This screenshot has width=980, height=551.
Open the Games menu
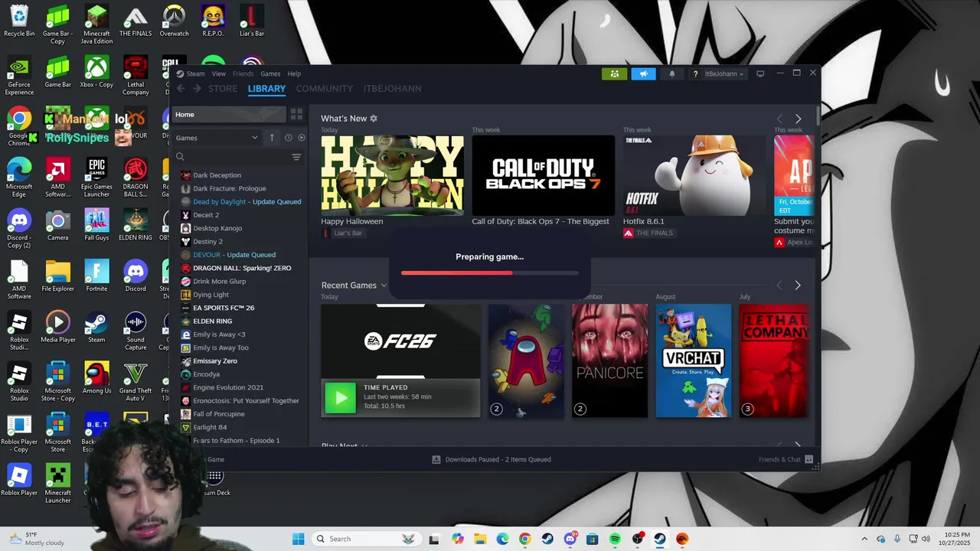(270, 73)
